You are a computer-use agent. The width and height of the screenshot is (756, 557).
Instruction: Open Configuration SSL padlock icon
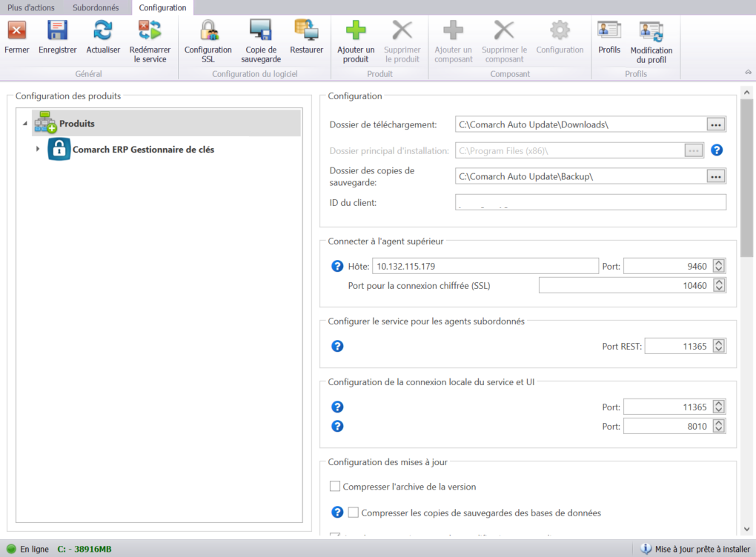click(208, 30)
